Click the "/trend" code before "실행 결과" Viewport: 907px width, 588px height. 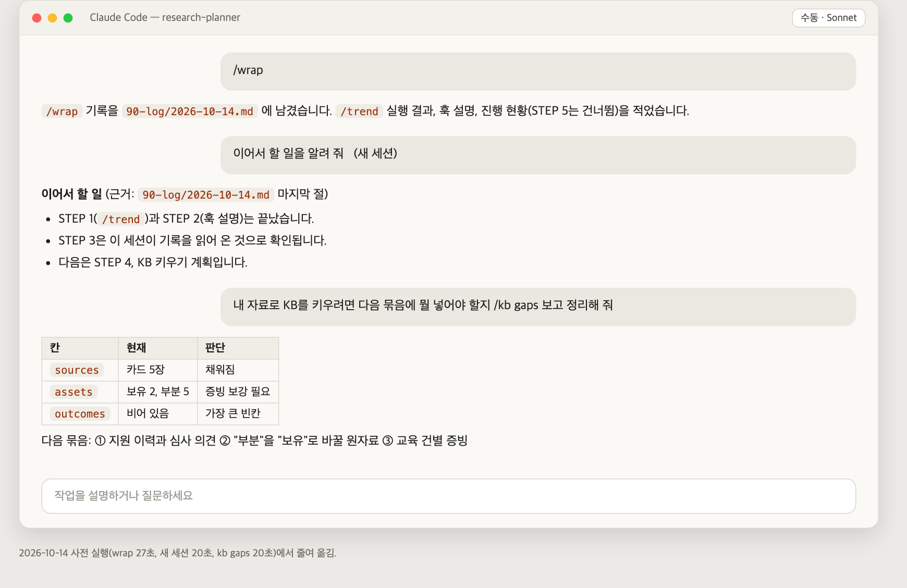359,111
